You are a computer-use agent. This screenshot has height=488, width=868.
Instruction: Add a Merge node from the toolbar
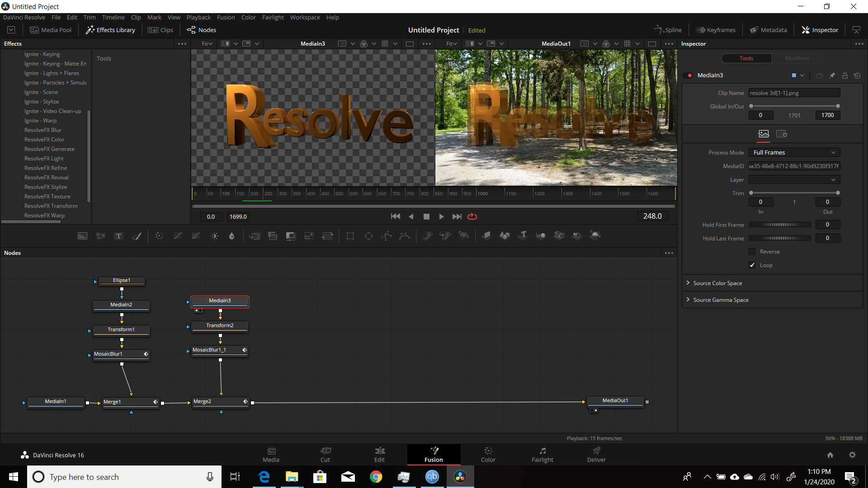pos(255,236)
